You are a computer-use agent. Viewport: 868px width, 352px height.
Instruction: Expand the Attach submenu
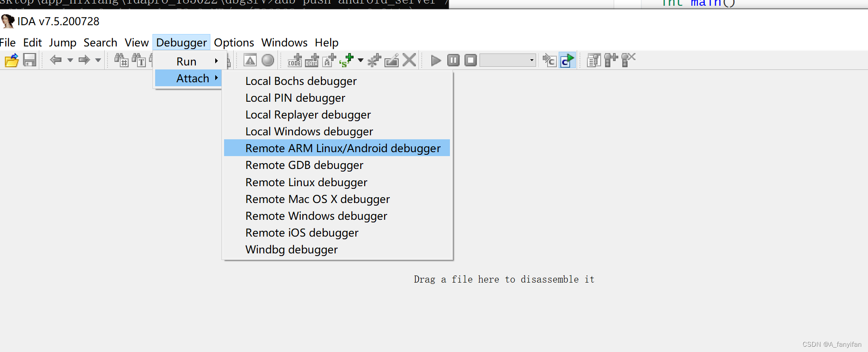click(188, 78)
